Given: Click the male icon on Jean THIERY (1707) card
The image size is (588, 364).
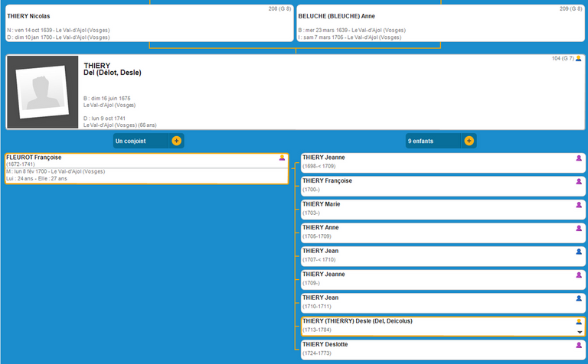Looking at the screenshot, I should tap(580, 252).
